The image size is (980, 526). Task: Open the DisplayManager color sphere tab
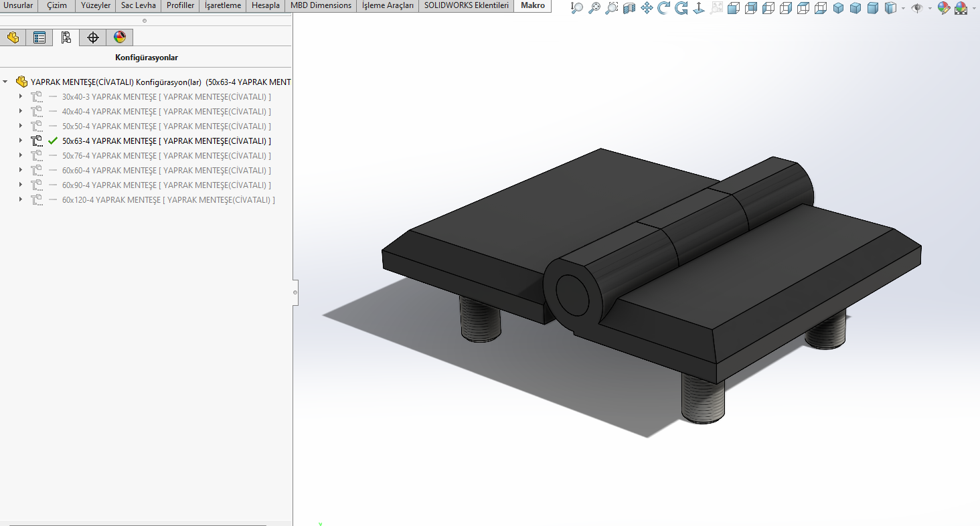(x=120, y=37)
